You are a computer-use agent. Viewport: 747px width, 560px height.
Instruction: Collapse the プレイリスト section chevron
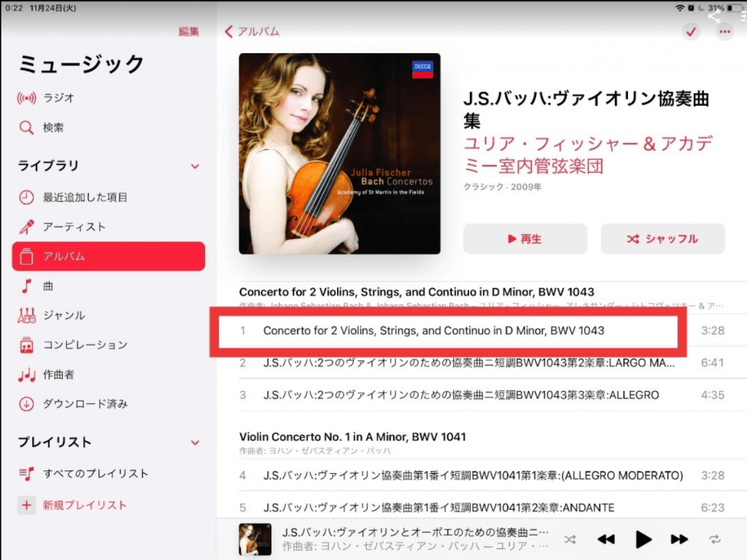195,443
